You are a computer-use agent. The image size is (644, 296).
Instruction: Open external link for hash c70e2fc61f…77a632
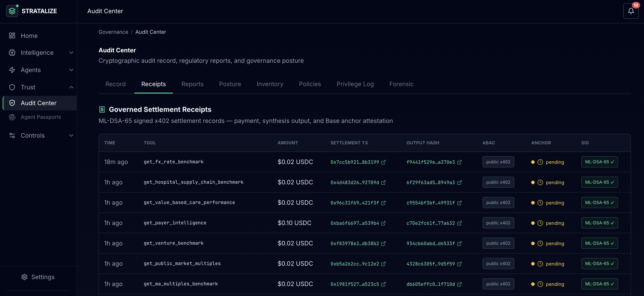pos(459,223)
